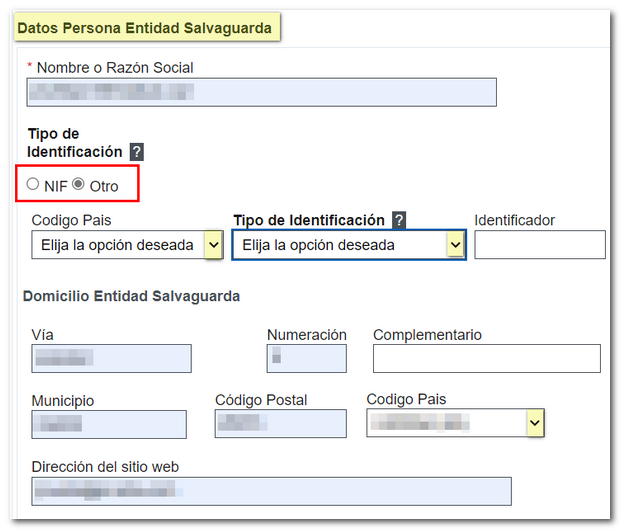The height and width of the screenshot is (530, 621).
Task: Click the Código Postal field
Action: pyautogui.click(x=280, y=424)
